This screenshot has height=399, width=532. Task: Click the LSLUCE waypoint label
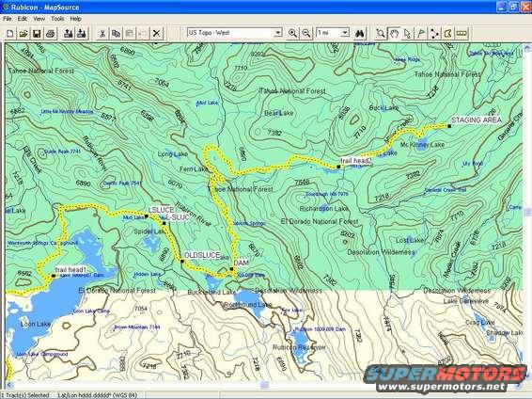[x=161, y=210]
